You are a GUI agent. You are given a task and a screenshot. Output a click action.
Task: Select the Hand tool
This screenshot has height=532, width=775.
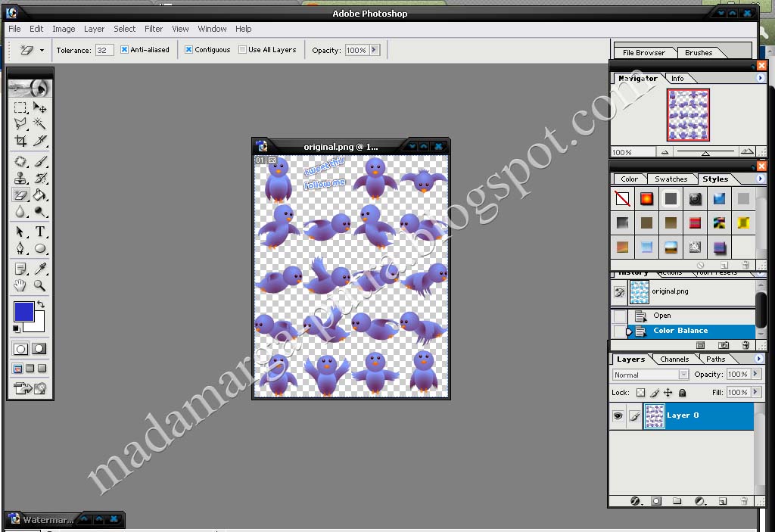coord(20,285)
